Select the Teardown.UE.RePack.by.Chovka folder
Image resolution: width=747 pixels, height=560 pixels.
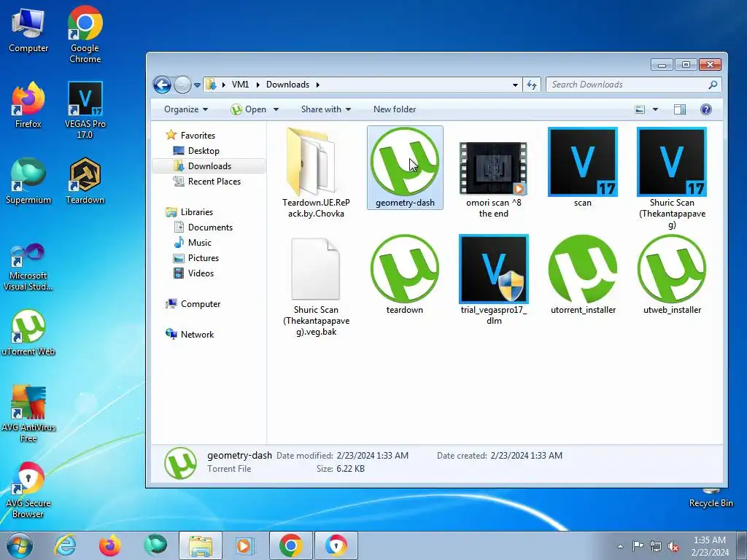tap(316, 173)
